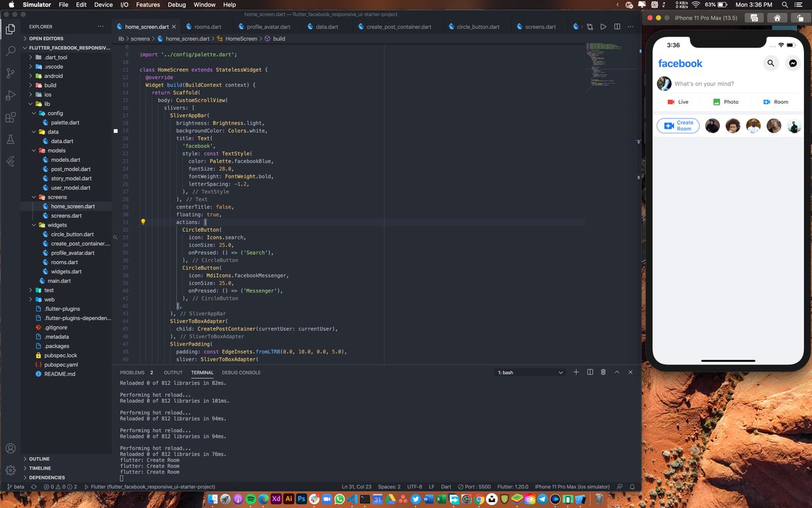The width and height of the screenshot is (812, 508).
Task: Open the Run and Debug view
Action: 10,96
